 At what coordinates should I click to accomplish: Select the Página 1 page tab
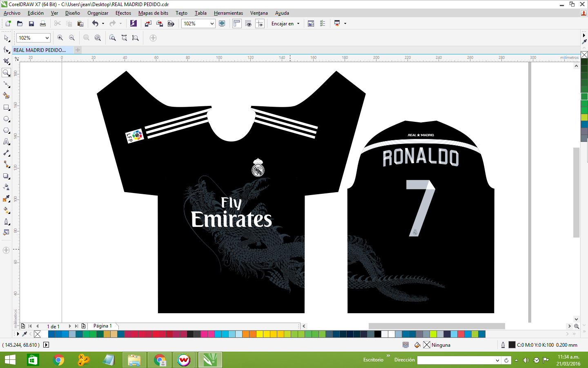102,326
